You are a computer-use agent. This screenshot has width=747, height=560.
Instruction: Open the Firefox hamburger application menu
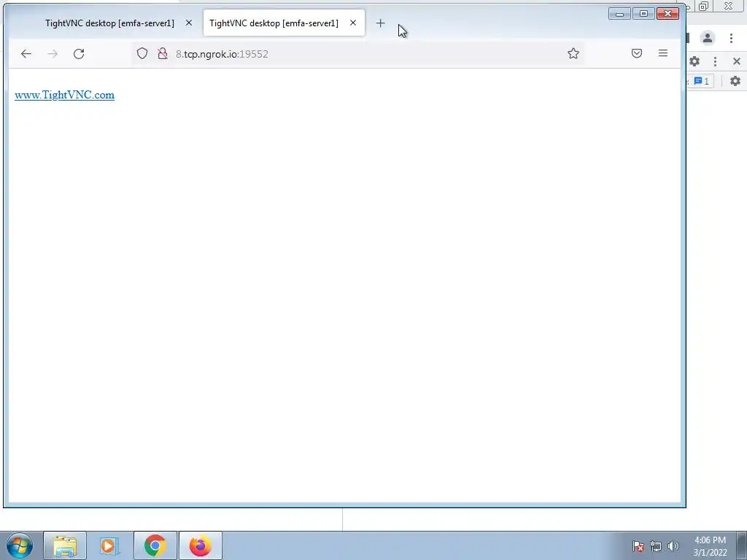pyautogui.click(x=662, y=53)
